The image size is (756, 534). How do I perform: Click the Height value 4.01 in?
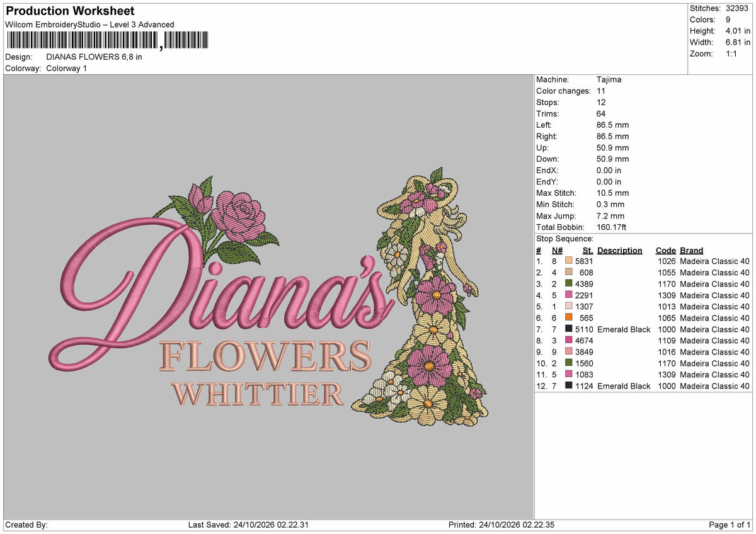[738, 31]
